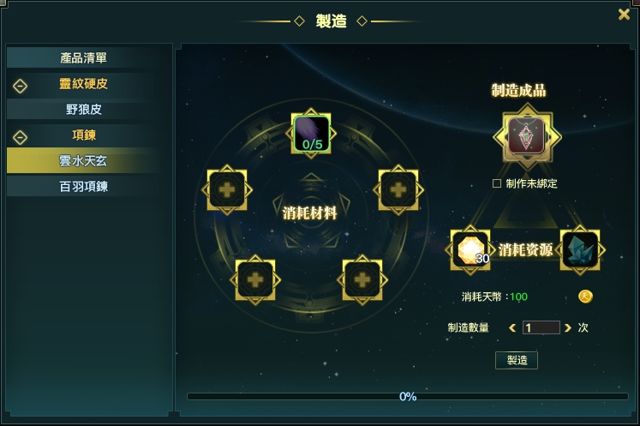Viewport: 640px width, 426px height.
Task: Add material to the lower-right empty plus slot
Action: (x=362, y=280)
